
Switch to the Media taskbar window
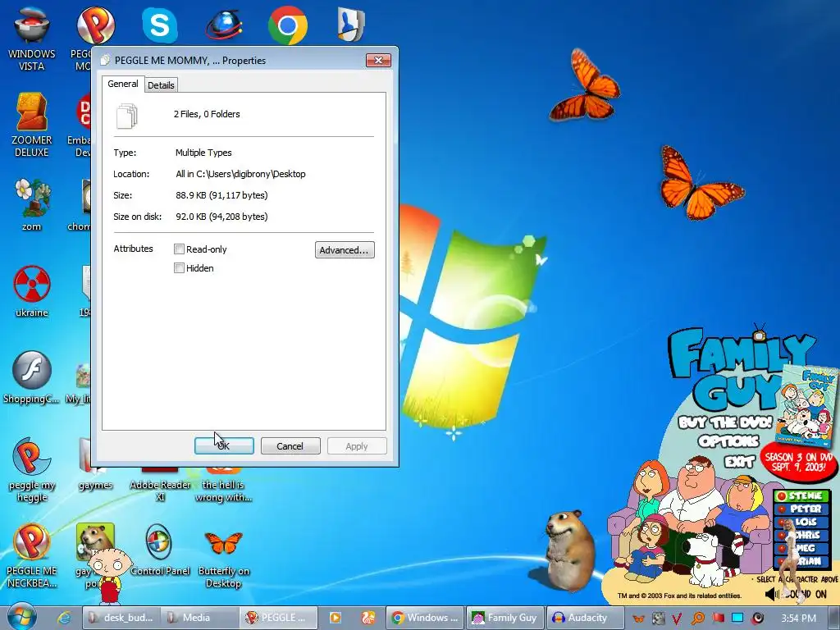tap(200, 618)
